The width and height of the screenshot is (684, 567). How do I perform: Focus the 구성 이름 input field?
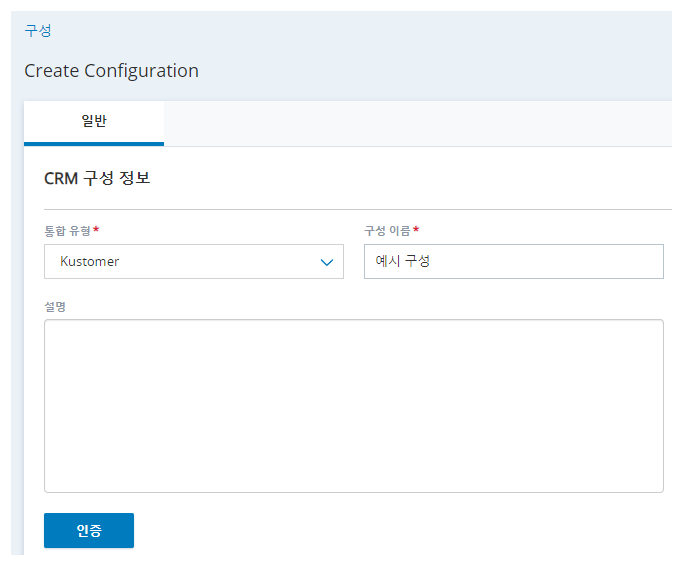click(514, 261)
